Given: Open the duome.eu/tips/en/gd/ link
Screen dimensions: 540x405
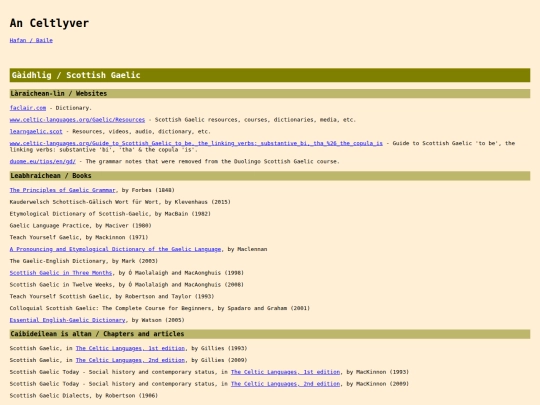Looking at the screenshot, I should tap(42, 161).
